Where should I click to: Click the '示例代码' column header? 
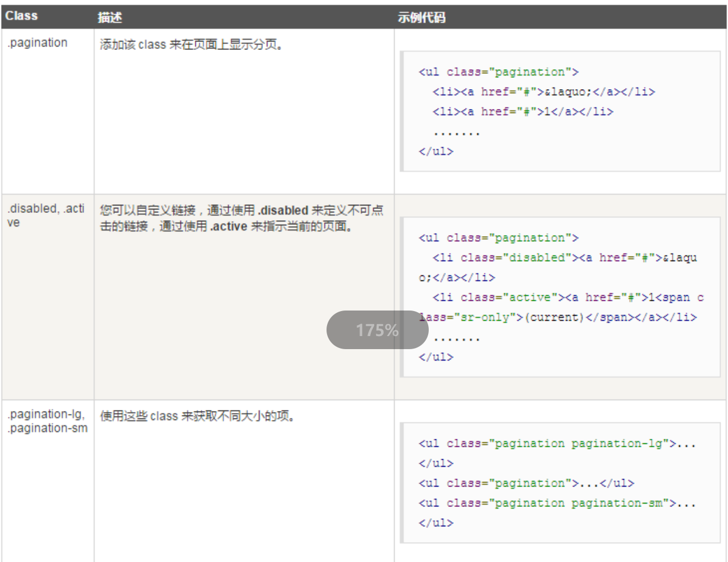pyautogui.click(x=421, y=18)
